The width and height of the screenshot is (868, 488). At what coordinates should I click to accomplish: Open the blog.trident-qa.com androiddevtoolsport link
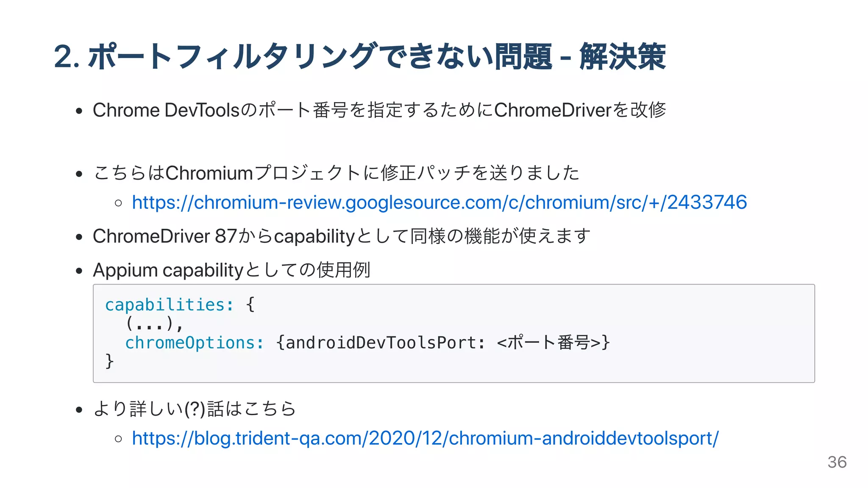click(425, 438)
